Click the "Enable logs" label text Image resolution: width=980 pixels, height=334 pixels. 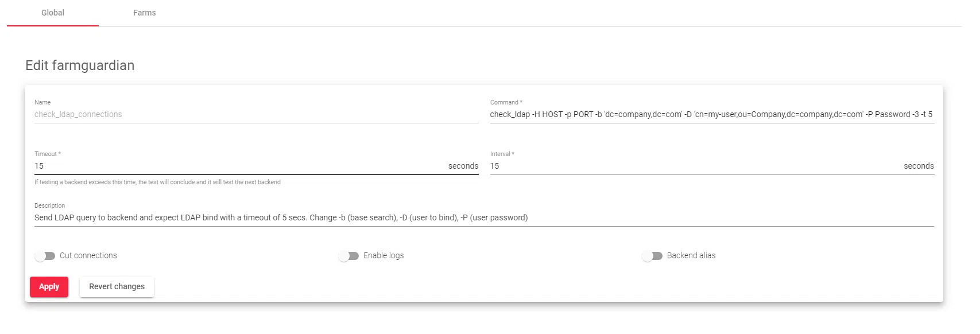pos(384,255)
